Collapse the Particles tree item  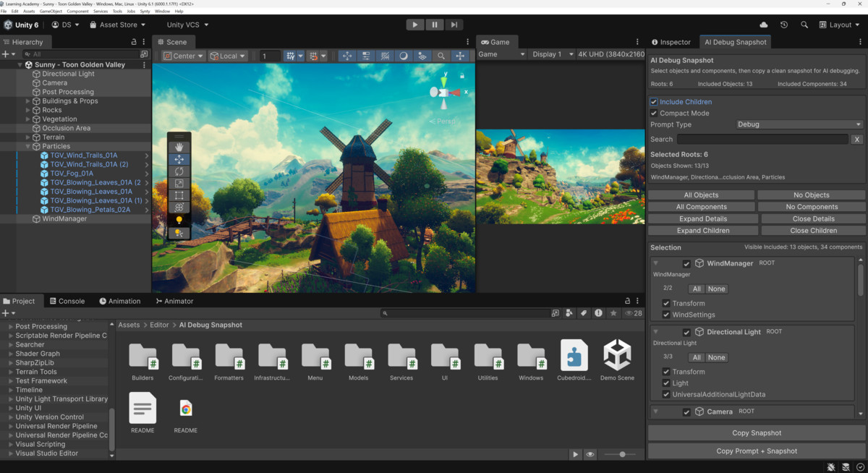(x=28, y=146)
